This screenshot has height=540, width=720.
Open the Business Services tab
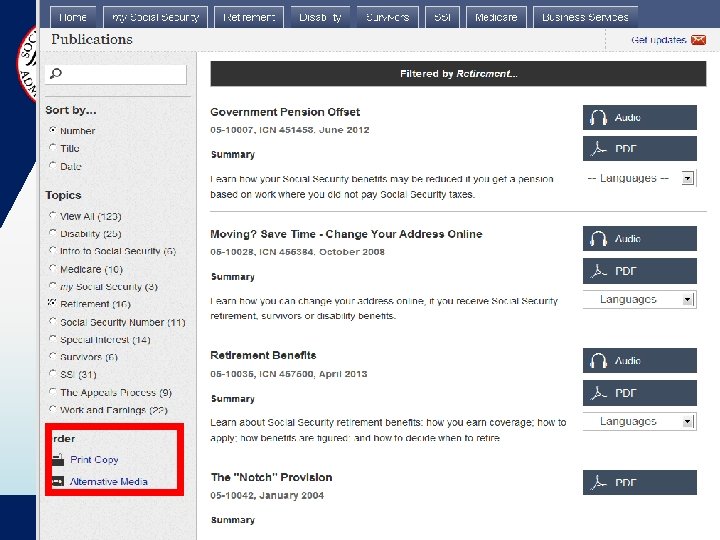585,17
